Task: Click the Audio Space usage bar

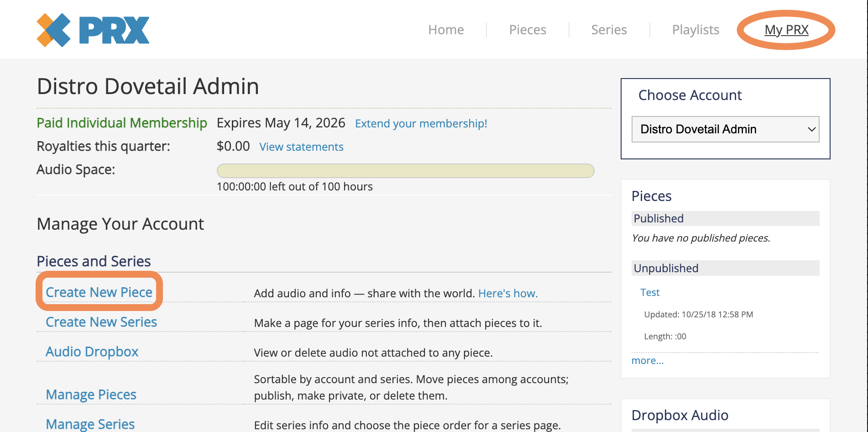Action: [405, 171]
